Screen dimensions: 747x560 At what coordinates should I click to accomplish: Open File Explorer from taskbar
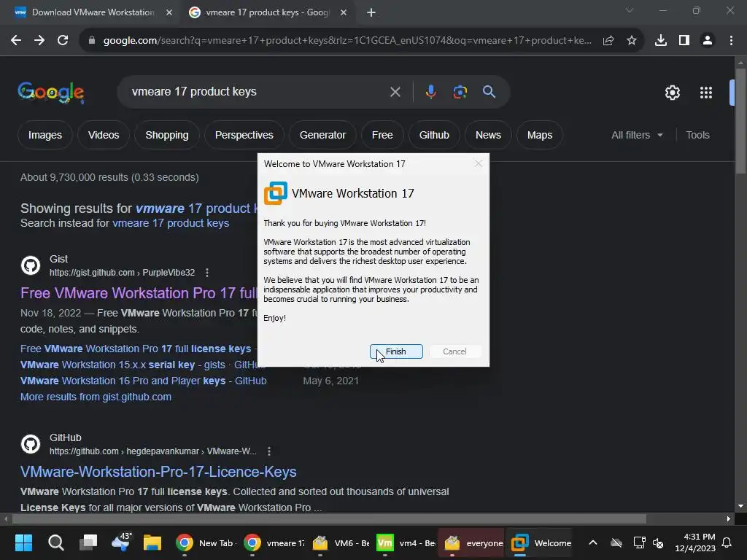[152, 542]
